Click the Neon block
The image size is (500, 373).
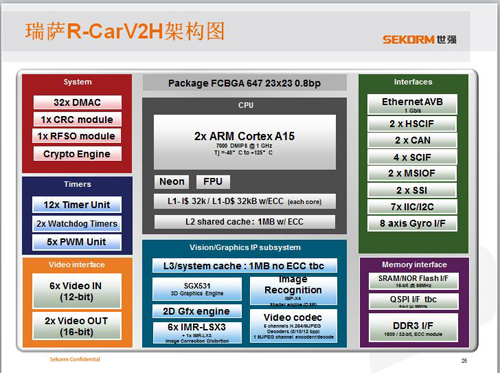point(172,182)
